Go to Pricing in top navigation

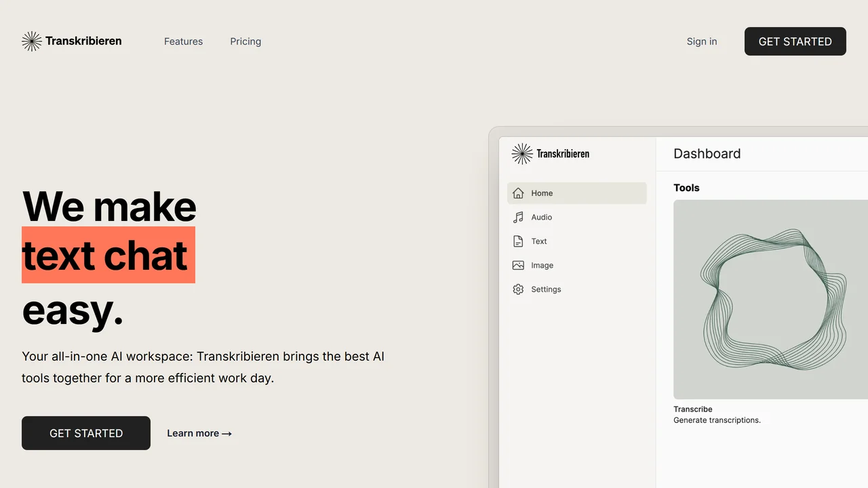(x=245, y=41)
